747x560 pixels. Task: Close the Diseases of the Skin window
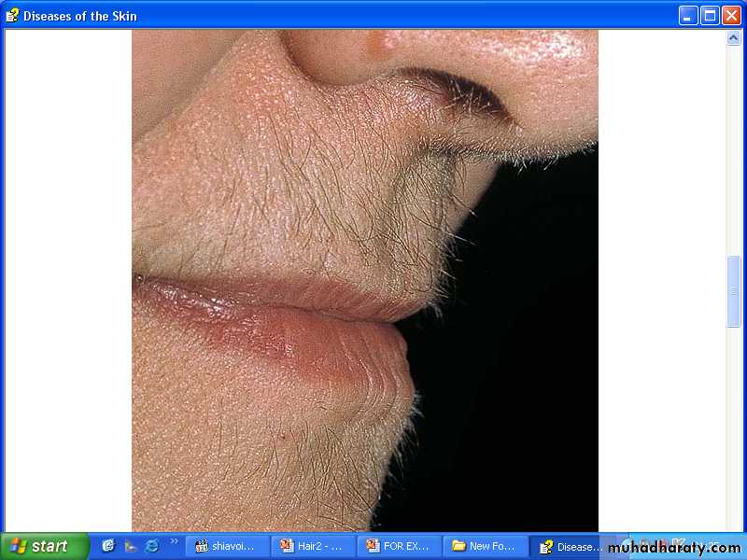point(731,15)
